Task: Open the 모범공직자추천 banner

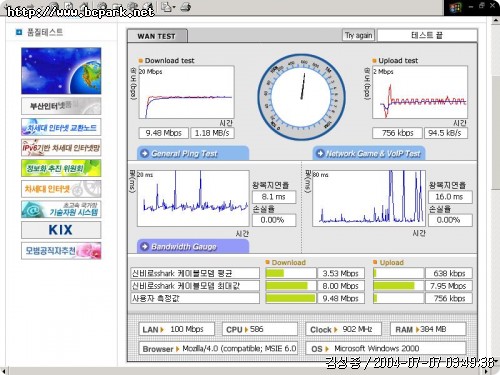Action: pyautogui.click(x=61, y=251)
